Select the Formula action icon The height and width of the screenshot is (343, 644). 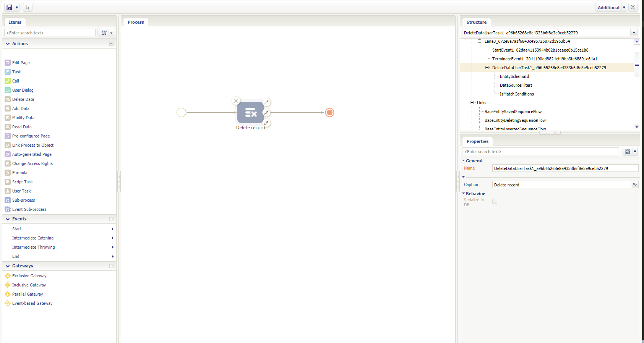point(8,173)
